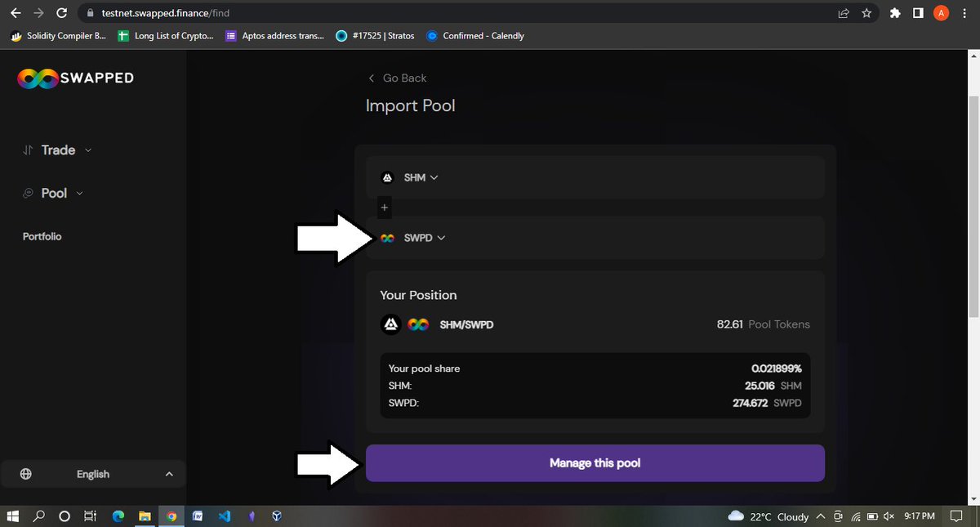980x527 pixels.
Task: Click the SWPD infinity icon in second selector
Action: click(x=388, y=238)
